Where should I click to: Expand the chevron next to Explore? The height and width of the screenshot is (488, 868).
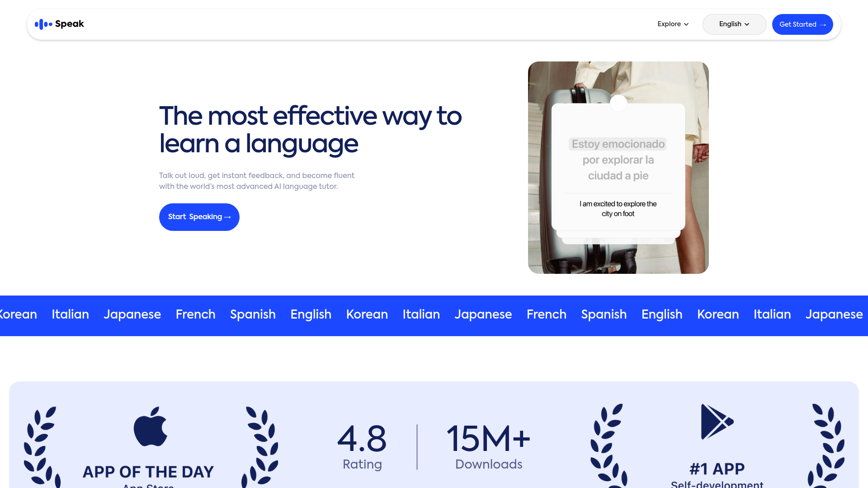point(686,24)
